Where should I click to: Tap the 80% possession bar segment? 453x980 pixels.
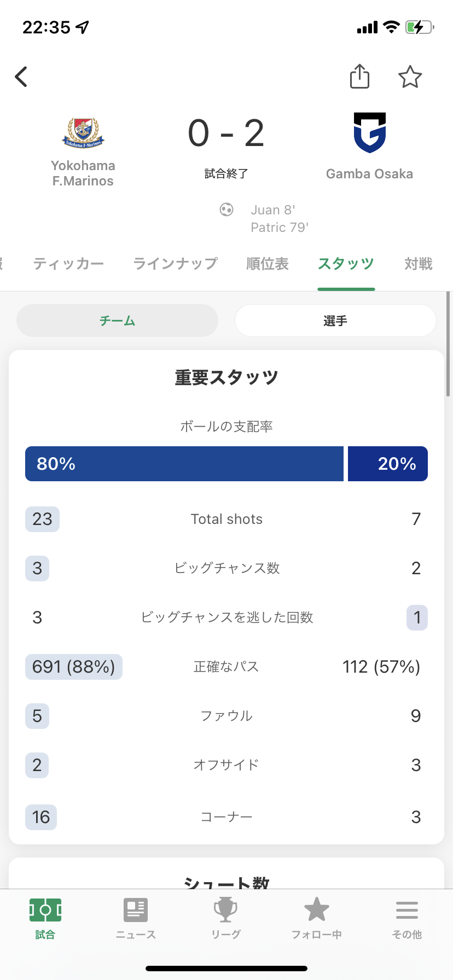coord(184,464)
